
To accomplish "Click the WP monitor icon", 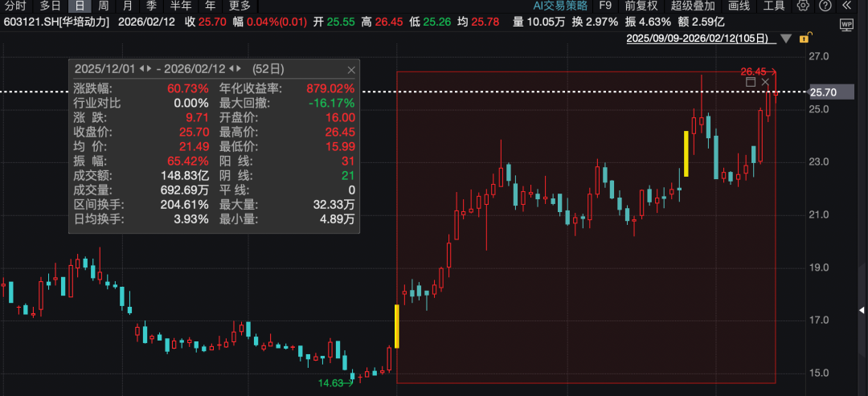I will tap(845, 24).
